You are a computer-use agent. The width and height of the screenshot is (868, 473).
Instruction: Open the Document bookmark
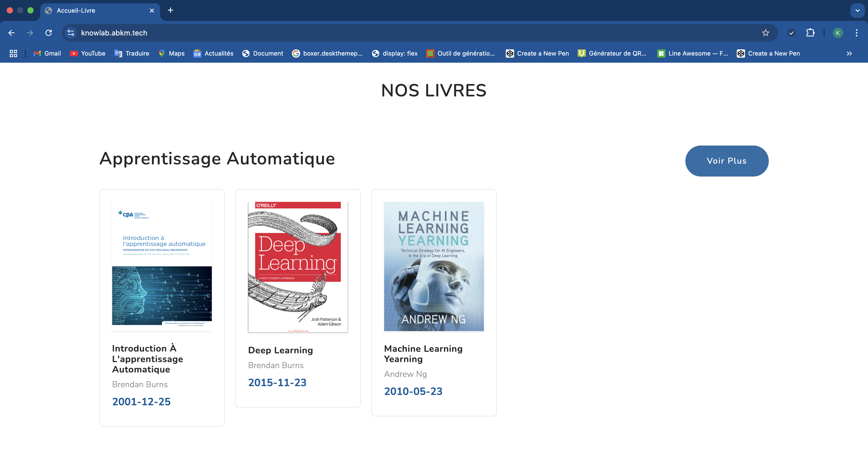(x=263, y=53)
